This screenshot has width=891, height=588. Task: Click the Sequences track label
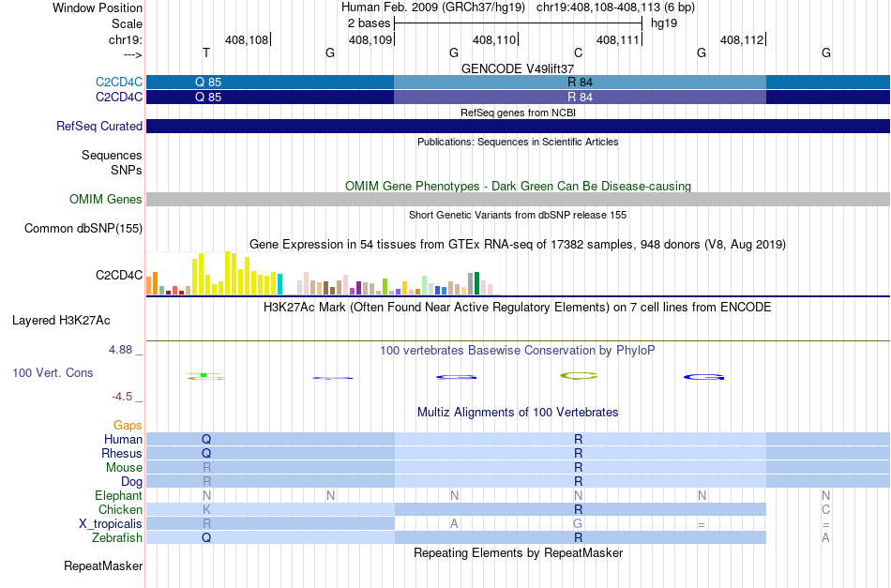pos(112,155)
